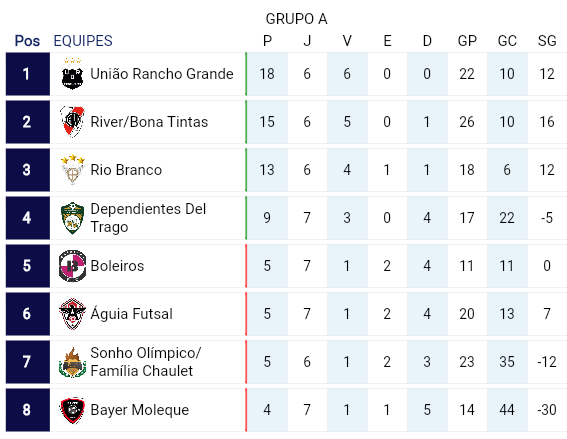Click the Bayer Moleque red shield logo
The image size is (567, 439).
pos(72,410)
